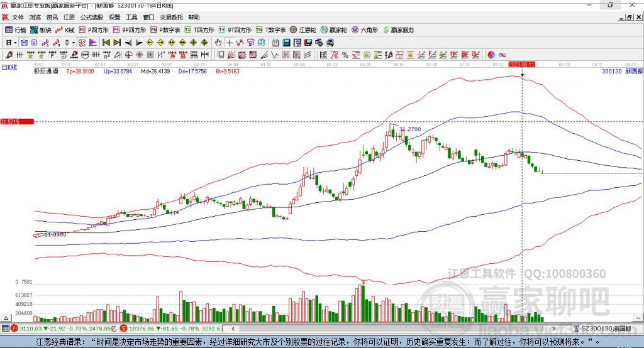
Task: Open the 江恩轮 tool
Action: coord(303,30)
